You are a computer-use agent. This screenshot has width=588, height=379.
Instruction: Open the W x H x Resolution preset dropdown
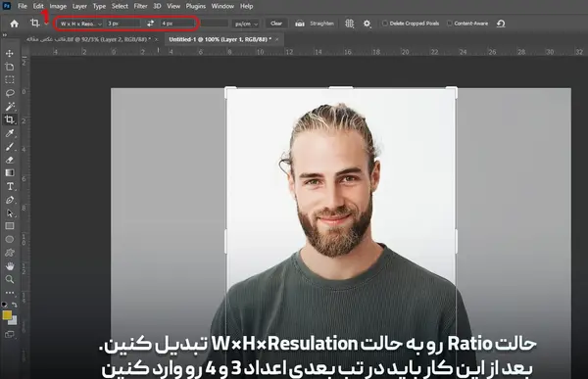coord(80,24)
